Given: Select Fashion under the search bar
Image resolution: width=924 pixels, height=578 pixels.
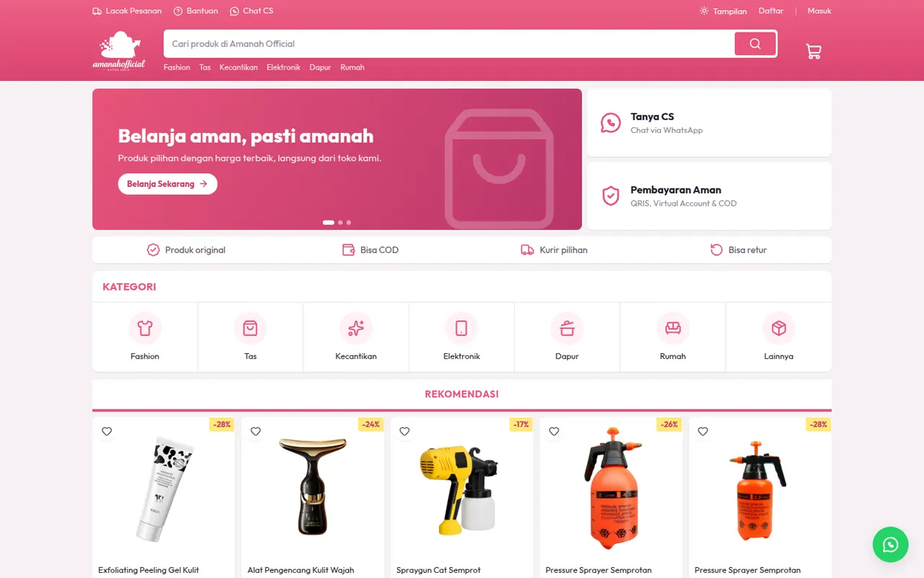Looking at the screenshot, I should click(x=177, y=67).
